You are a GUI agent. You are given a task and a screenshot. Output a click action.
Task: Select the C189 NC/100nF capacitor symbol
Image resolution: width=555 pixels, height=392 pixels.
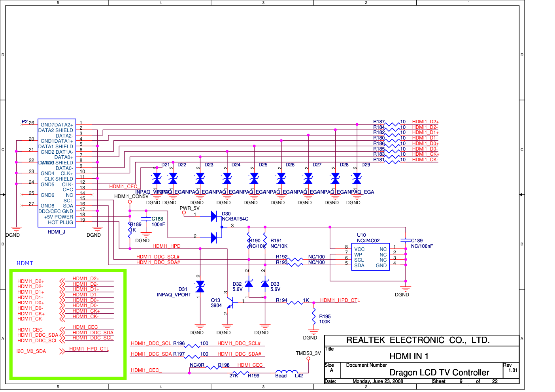(x=406, y=240)
